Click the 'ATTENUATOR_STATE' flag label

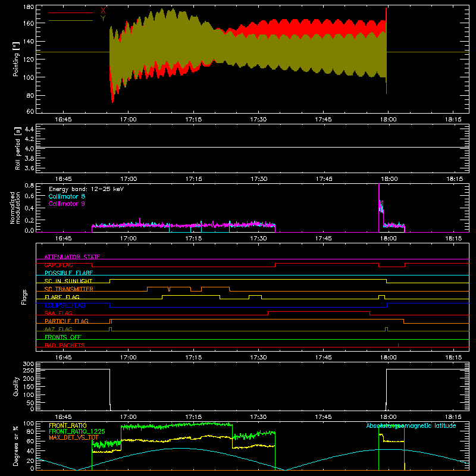(x=72, y=257)
